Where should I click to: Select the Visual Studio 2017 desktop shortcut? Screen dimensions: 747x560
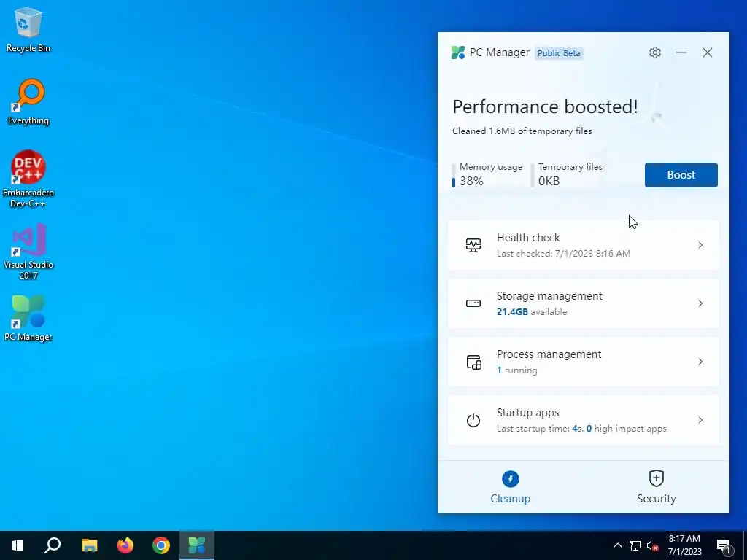pyautogui.click(x=28, y=251)
